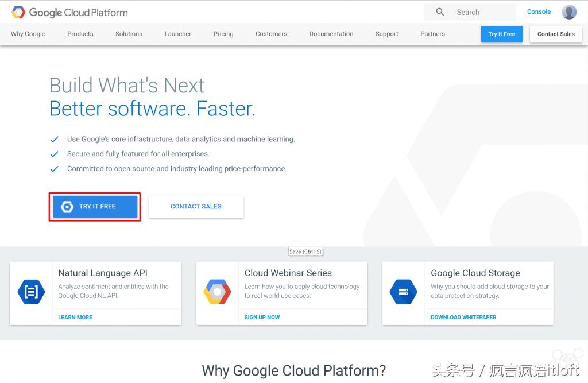This screenshot has width=588, height=383.
Task: Click the DOWNLOAD WHITEPAPER link
Action: tap(463, 318)
